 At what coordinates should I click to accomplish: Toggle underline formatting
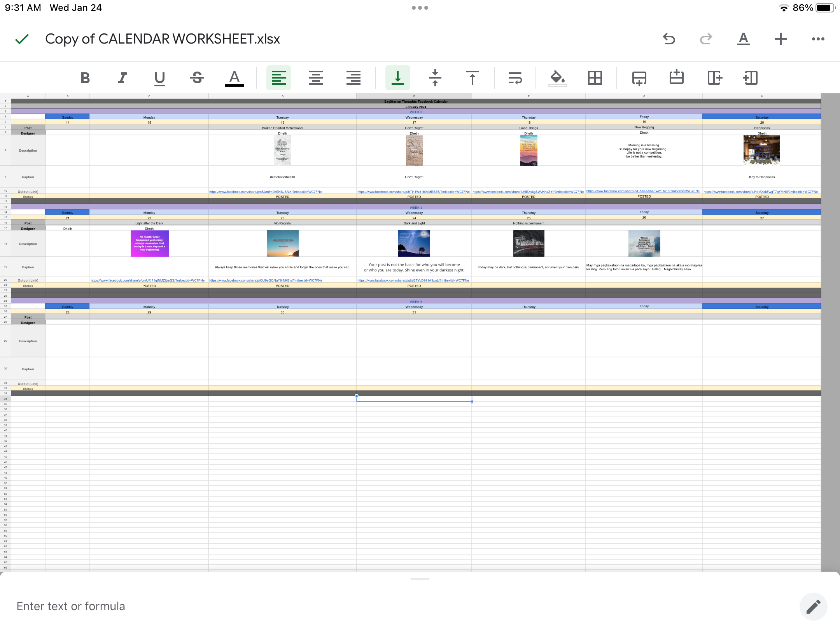pyautogui.click(x=159, y=78)
